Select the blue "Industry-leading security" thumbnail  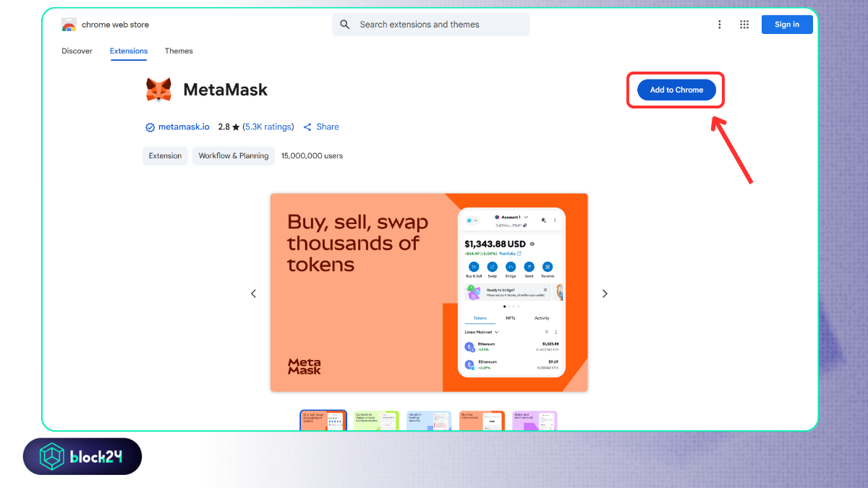[429, 421]
